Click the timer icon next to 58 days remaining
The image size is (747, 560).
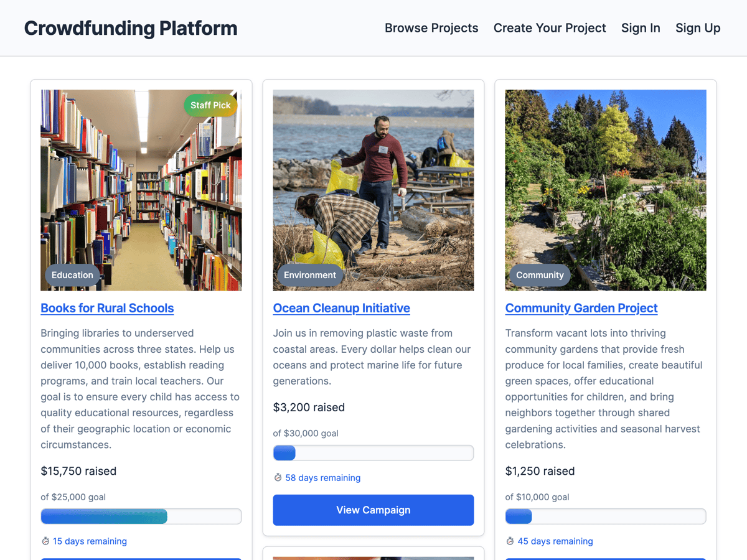(277, 477)
